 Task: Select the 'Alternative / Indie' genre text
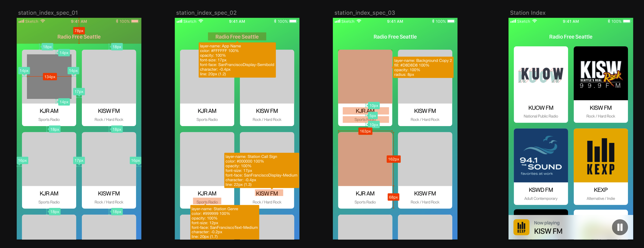[601, 199]
